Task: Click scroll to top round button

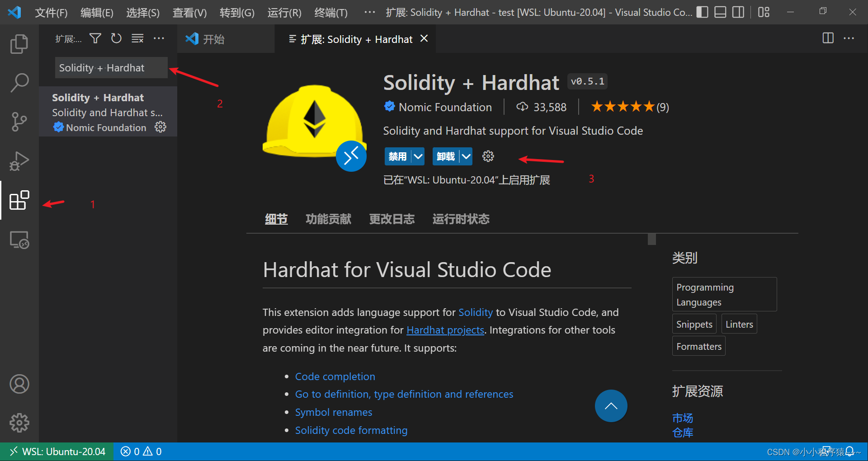Action: click(x=611, y=406)
